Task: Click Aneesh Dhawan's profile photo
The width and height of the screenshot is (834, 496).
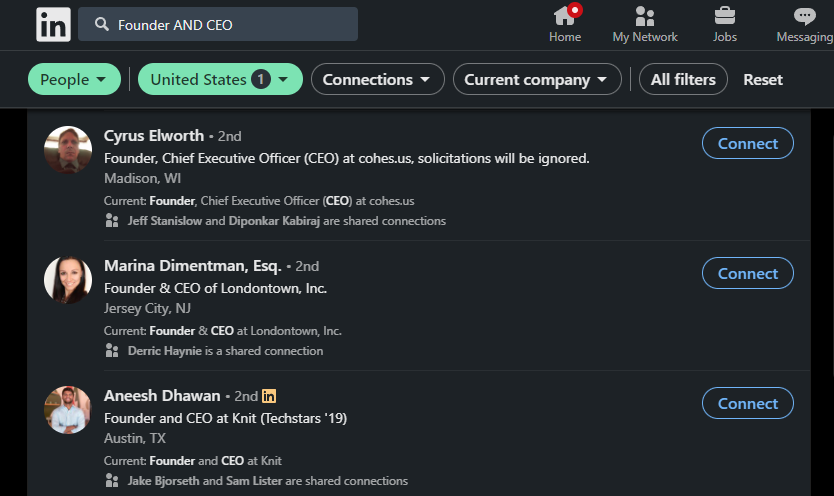Action: pos(68,410)
